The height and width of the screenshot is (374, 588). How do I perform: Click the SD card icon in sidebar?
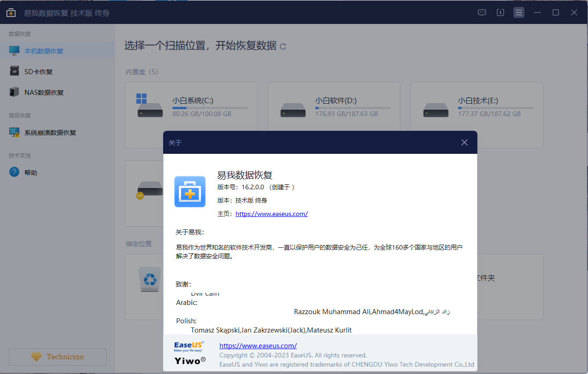click(15, 71)
